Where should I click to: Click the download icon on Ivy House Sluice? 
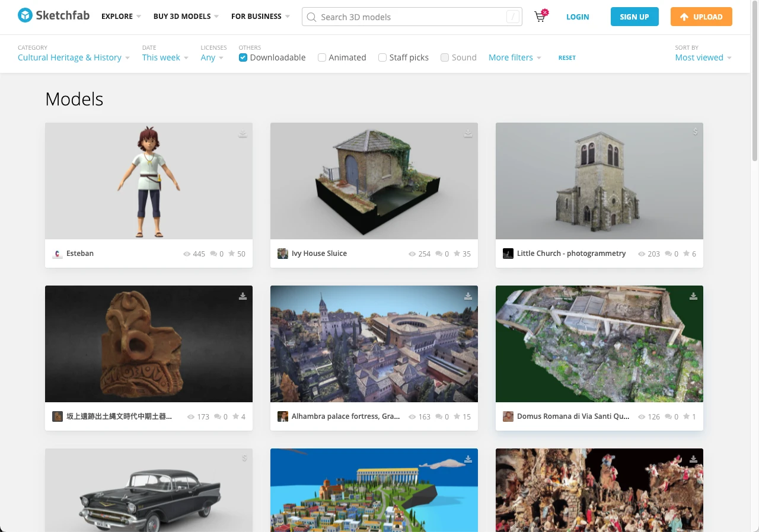click(x=468, y=134)
